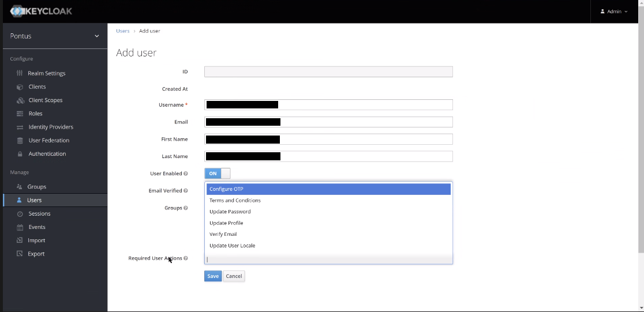Click the Realm Settings sliders icon

pos(19,73)
